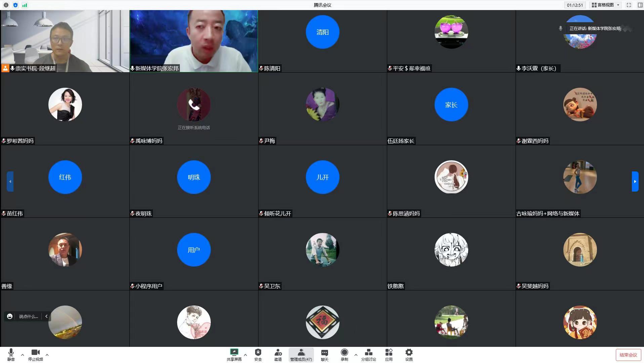Open the chat (聊天) panel
Viewport: 644px width, 363px height.
324,355
